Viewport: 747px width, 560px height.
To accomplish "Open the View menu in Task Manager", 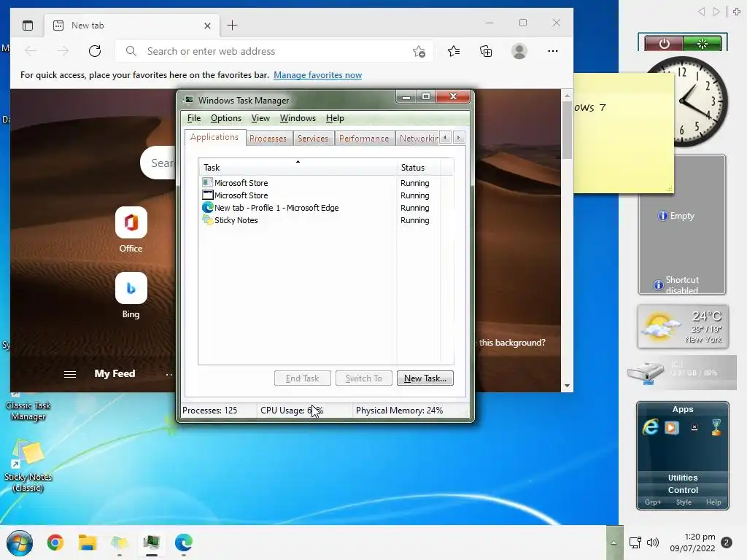I will [x=260, y=118].
